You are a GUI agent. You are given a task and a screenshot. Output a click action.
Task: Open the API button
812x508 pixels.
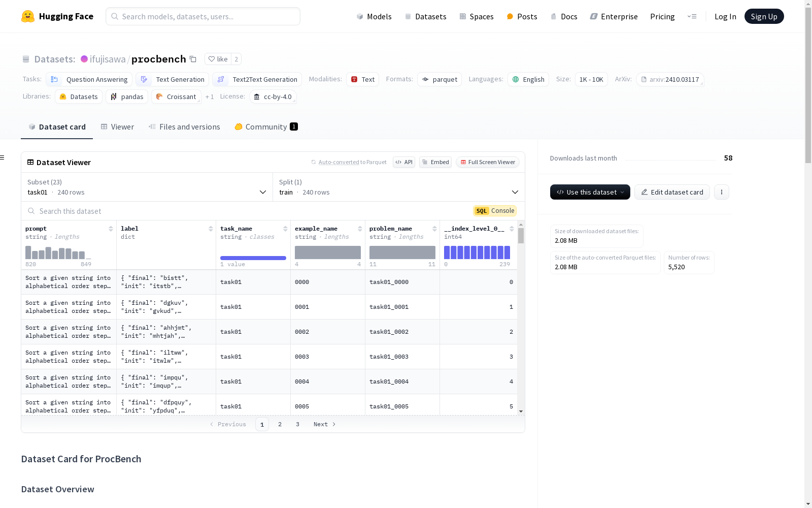(404, 162)
